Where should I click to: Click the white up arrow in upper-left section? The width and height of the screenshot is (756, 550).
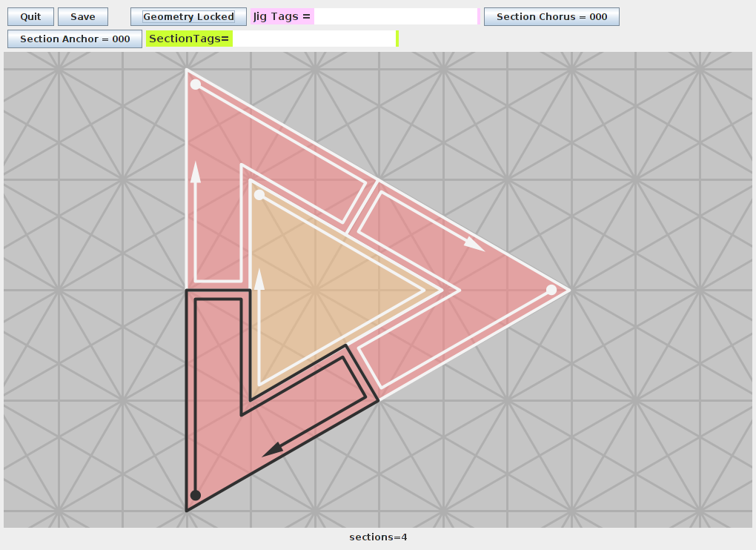coord(196,172)
